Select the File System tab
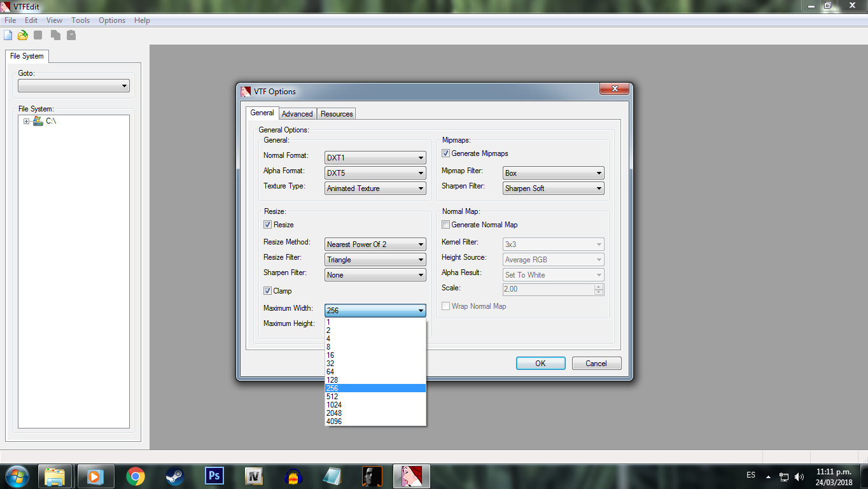 coord(27,56)
